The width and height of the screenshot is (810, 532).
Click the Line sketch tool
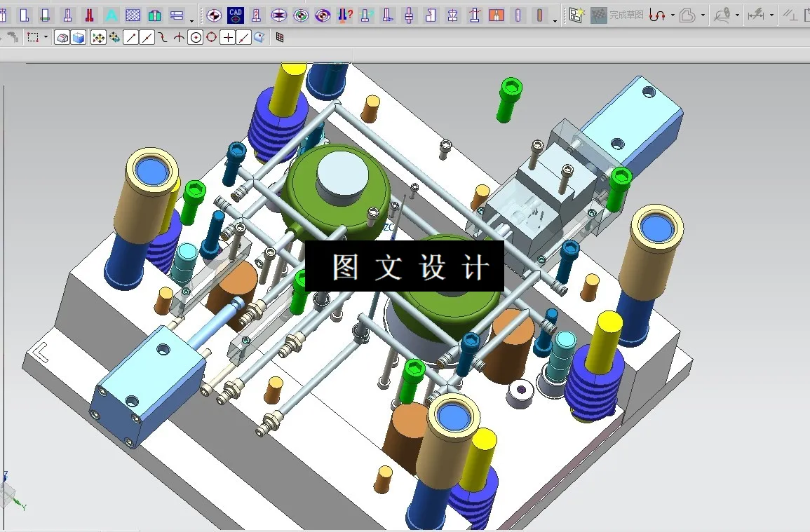tap(130, 37)
